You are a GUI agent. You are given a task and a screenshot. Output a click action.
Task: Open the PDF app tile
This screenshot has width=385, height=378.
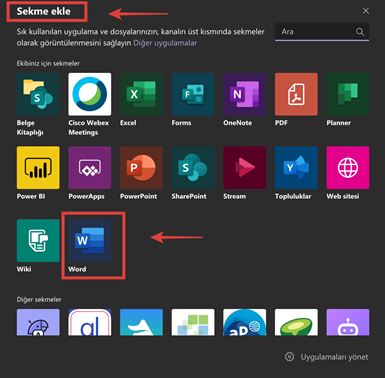(296, 94)
